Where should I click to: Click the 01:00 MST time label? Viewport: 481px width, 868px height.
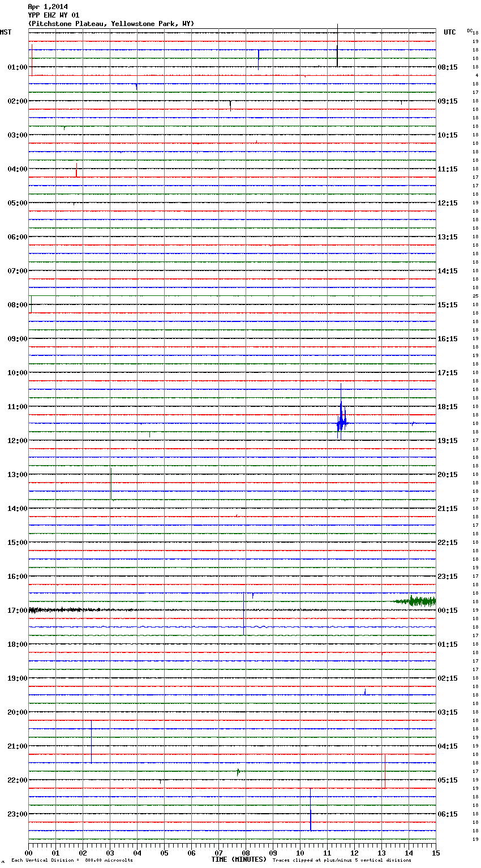[18, 67]
